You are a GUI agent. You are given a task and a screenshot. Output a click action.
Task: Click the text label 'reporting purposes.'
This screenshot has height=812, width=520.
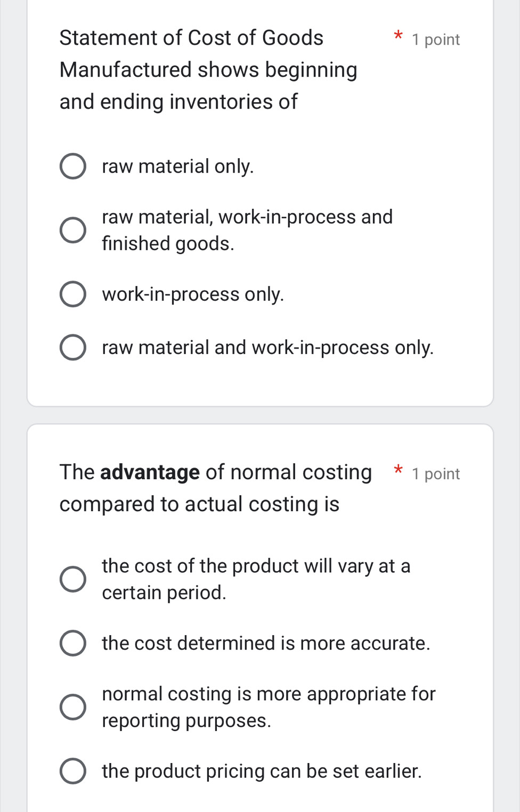click(x=186, y=720)
